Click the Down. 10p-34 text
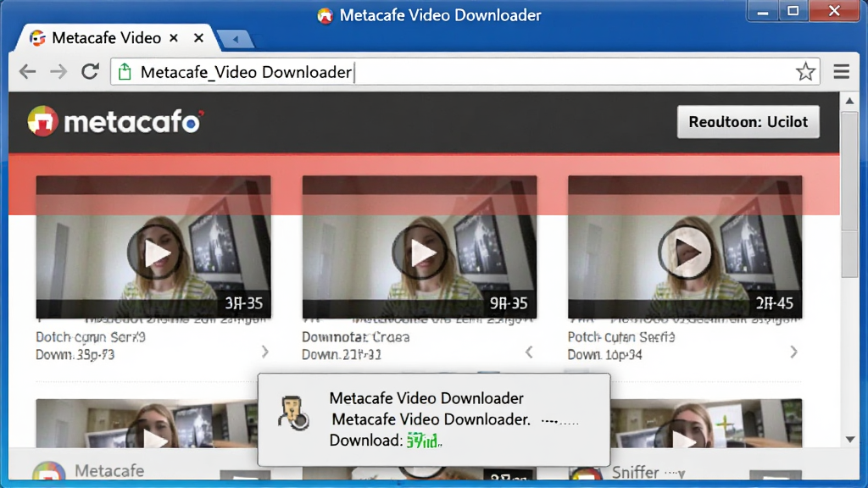The height and width of the screenshot is (488, 868). point(605,355)
